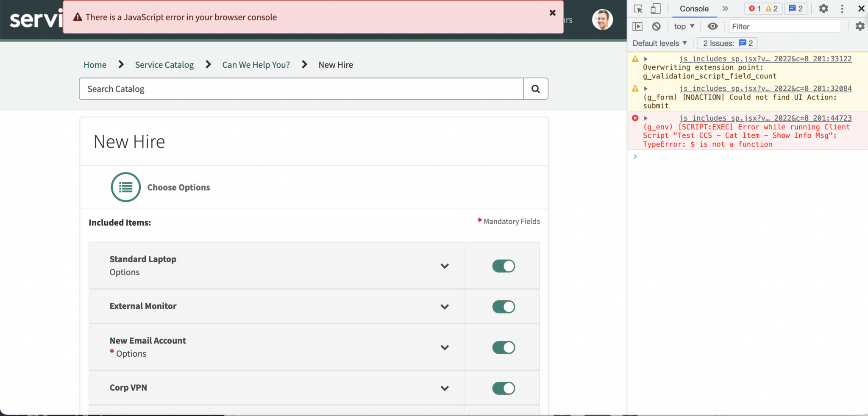Select the inspect element tool in DevTools

(x=638, y=8)
